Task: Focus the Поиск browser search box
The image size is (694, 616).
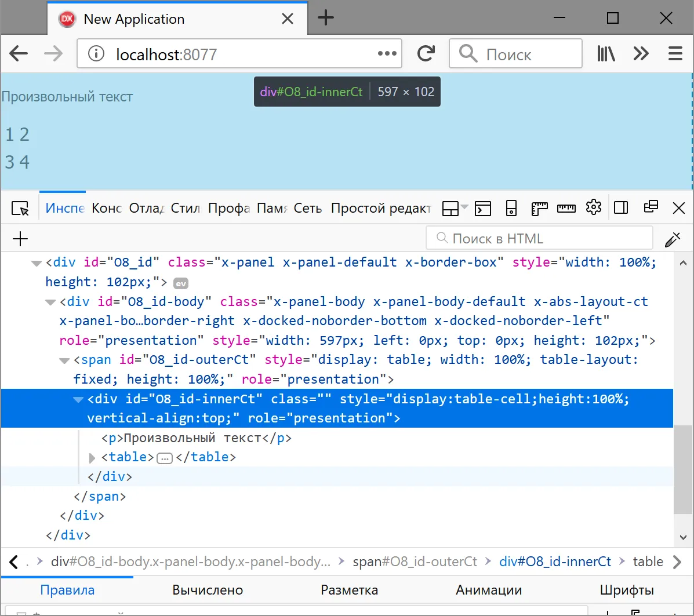Action: pos(515,53)
